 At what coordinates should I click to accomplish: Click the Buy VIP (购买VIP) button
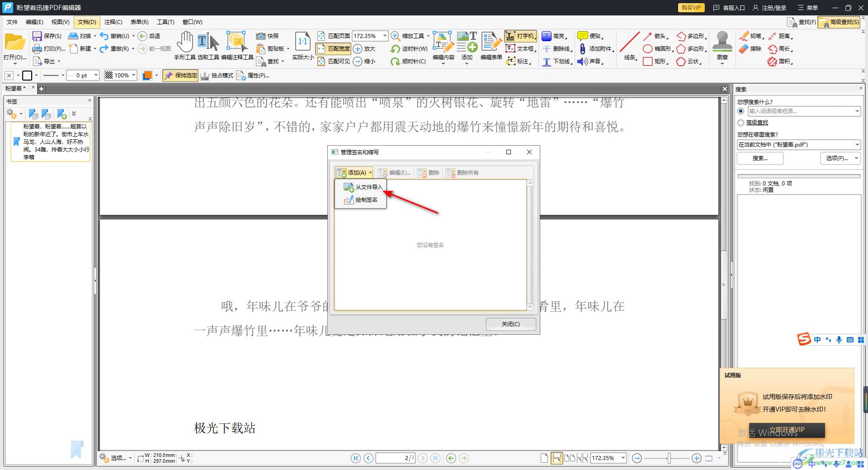tap(691, 8)
